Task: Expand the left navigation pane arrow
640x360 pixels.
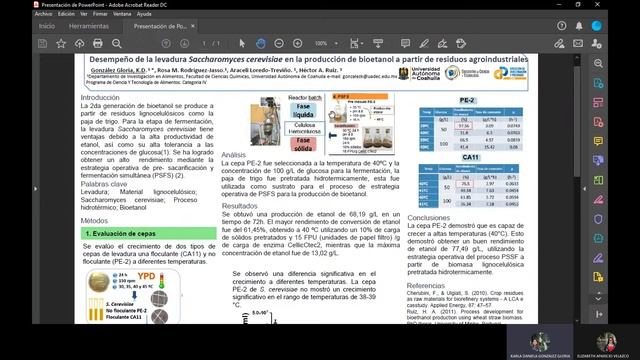Action: (36, 189)
